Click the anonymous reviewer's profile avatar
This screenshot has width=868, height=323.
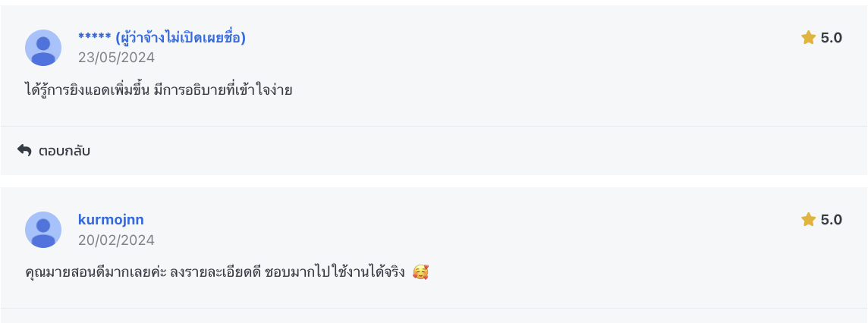(x=43, y=48)
